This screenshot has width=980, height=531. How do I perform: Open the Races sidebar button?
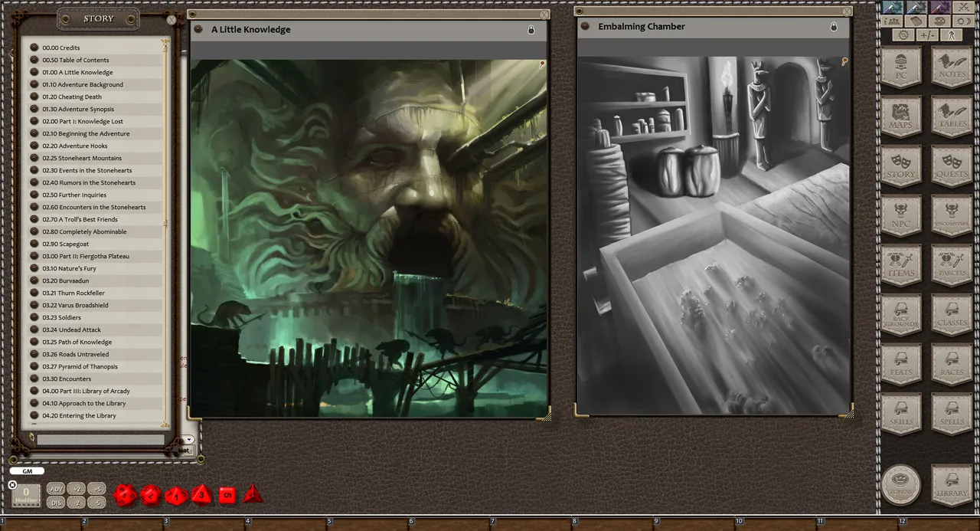pos(952,365)
